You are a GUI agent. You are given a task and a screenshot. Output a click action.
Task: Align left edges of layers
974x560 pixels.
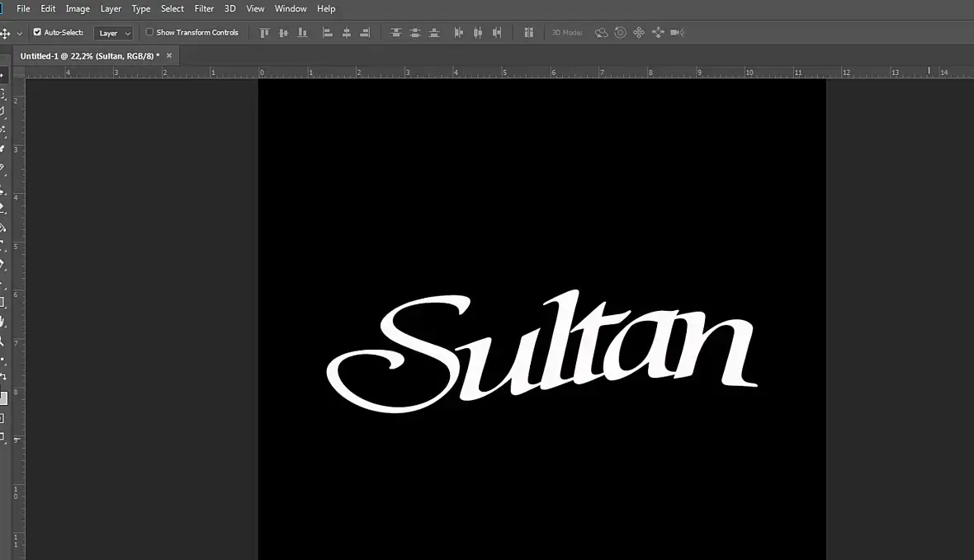click(x=328, y=33)
